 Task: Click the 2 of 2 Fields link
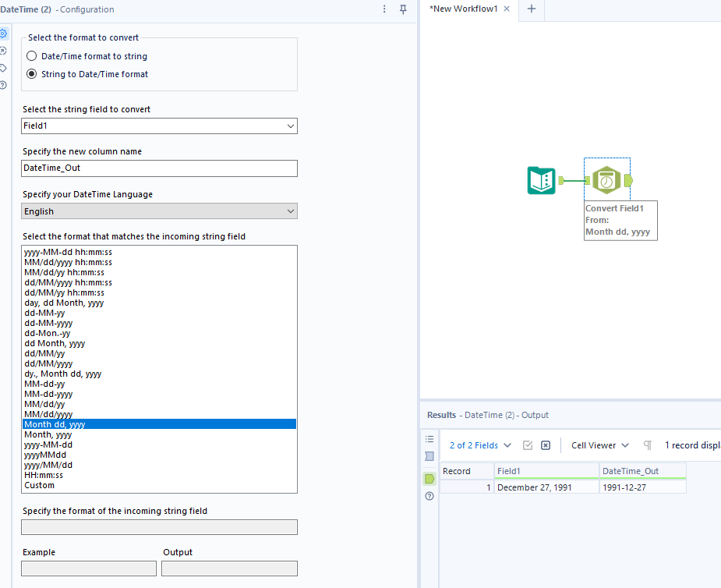474,445
